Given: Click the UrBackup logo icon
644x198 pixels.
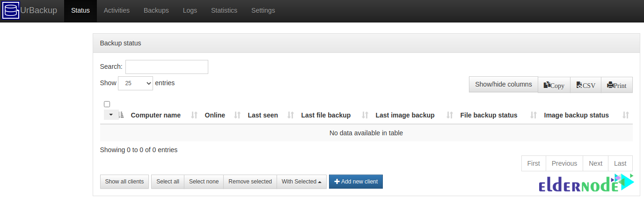Looking at the screenshot, I should (11, 10).
